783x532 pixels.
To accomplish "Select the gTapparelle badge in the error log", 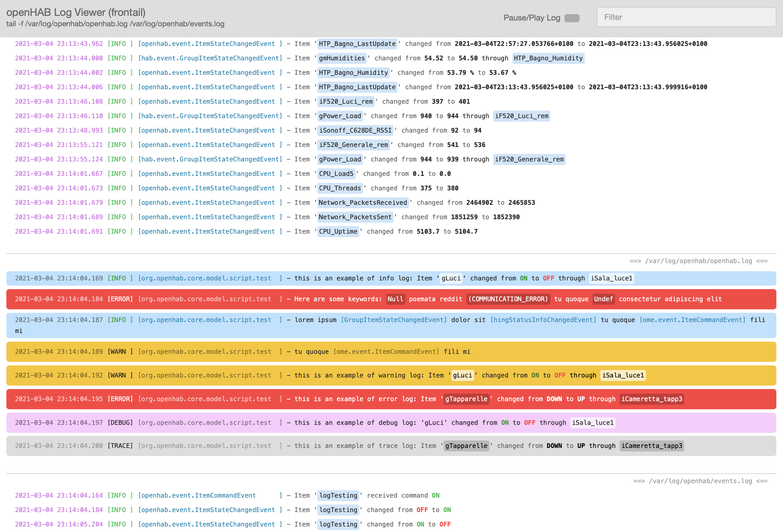I will tap(466, 399).
